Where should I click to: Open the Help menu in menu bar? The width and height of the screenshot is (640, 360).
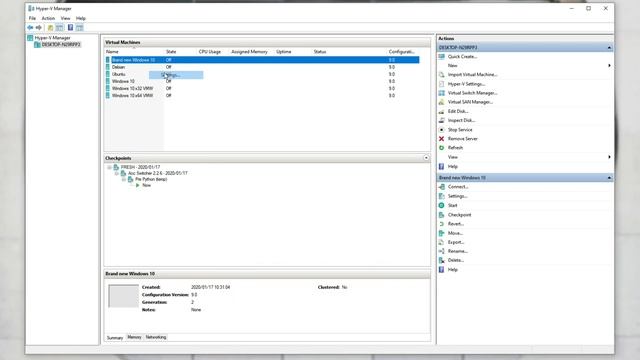point(81,18)
